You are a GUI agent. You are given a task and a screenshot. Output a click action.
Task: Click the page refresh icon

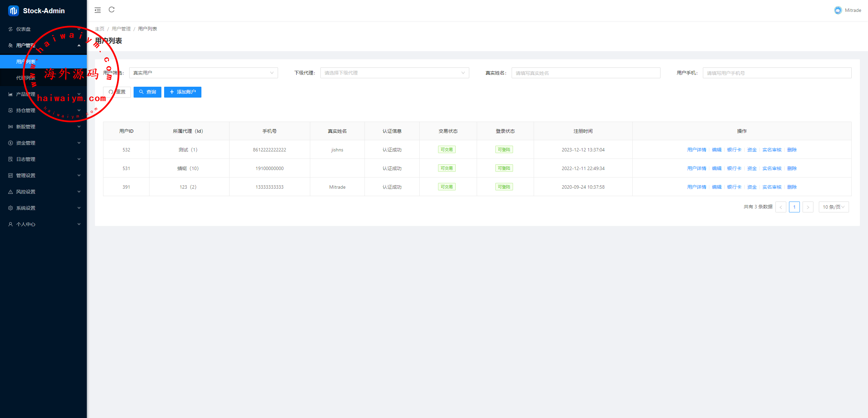[x=112, y=10]
